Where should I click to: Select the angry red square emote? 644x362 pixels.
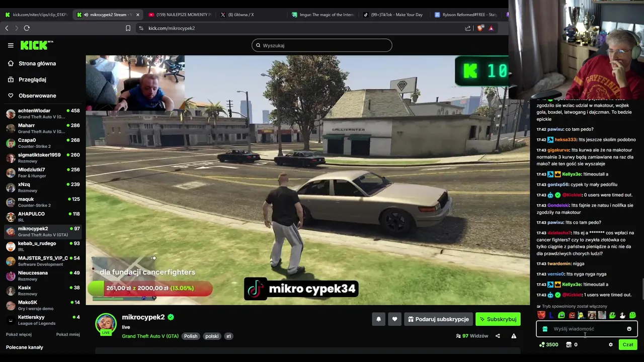pyautogui.click(x=572, y=315)
